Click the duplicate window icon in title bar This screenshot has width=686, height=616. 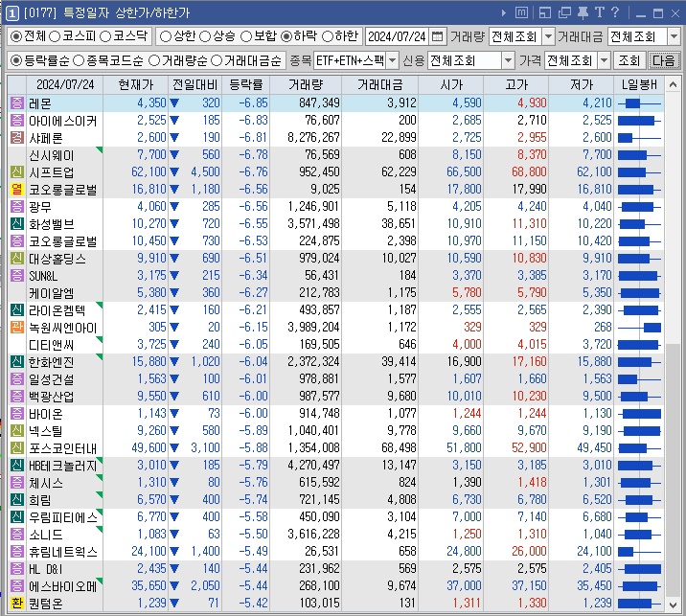point(564,12)
